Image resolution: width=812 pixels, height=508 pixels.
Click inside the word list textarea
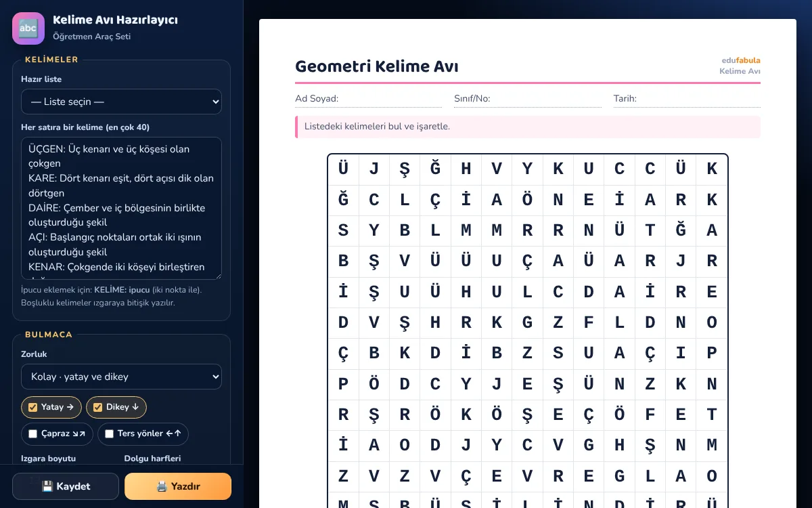(121, 208)
